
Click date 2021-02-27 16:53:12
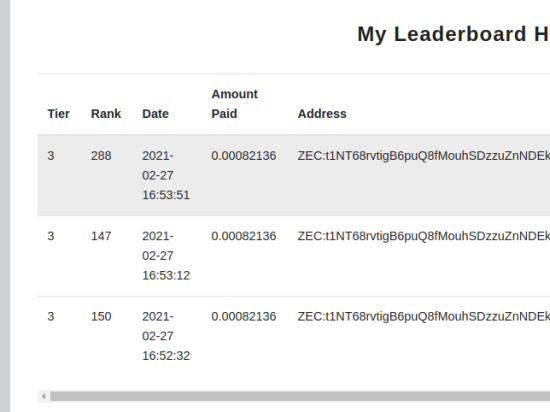pyautogui.click(x=166, y=256)
